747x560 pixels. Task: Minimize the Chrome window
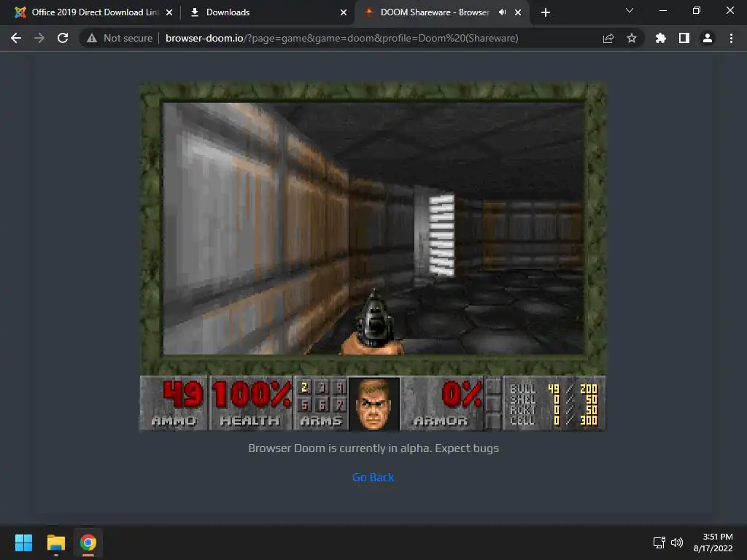point(662,10)
